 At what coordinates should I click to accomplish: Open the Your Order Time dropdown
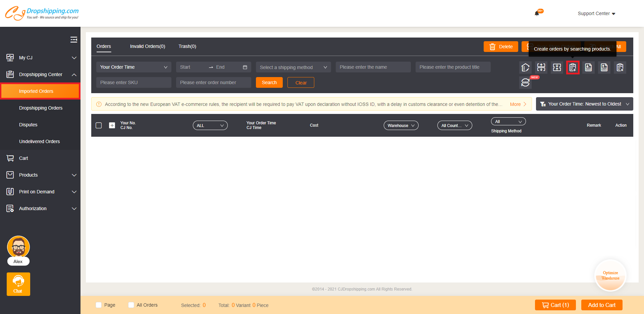click(x=133, y=67)
